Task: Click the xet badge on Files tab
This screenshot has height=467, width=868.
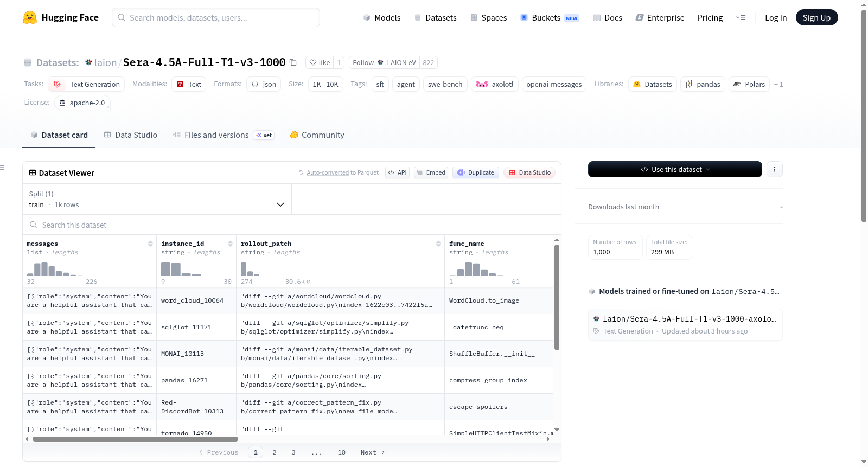Action: pos(264,135)
